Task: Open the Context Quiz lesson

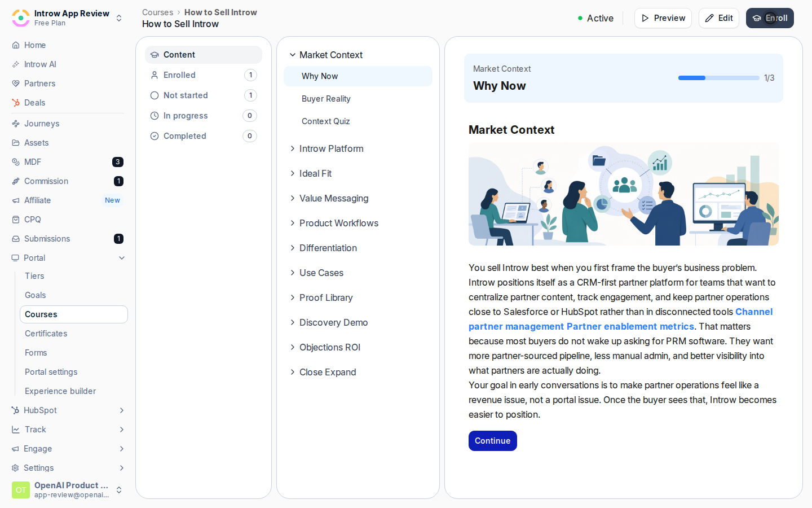Action: click(x=358, y=121)
